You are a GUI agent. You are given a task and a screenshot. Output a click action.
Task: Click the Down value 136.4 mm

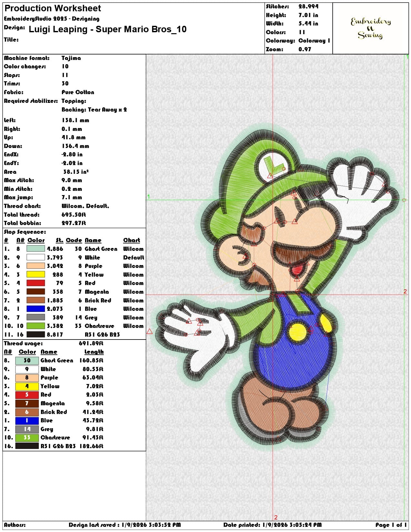pyautogui.click(x=75, y=146)
